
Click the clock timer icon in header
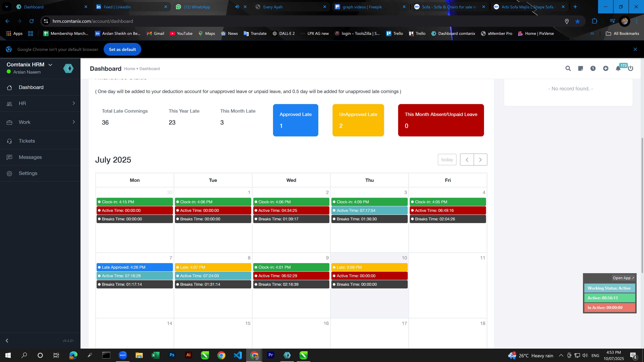pyautogui.click(x=593, y=68)
